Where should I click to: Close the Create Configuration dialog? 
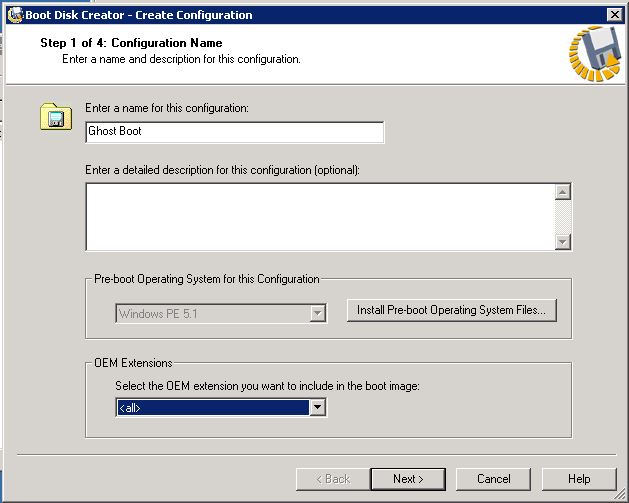tap(615, 15)
